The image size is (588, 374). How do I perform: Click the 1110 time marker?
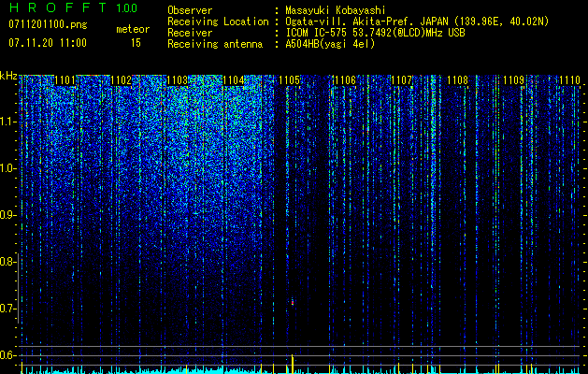coord(570,80)
